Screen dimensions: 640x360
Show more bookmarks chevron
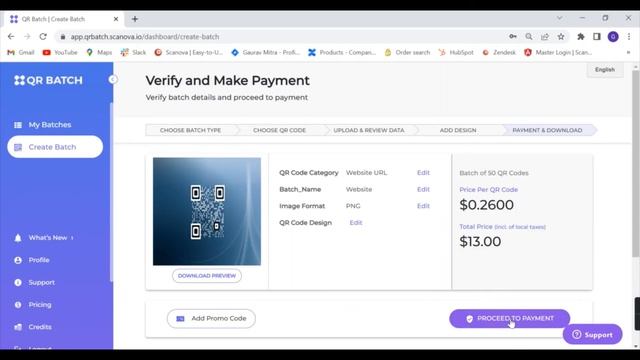(629, 53)
